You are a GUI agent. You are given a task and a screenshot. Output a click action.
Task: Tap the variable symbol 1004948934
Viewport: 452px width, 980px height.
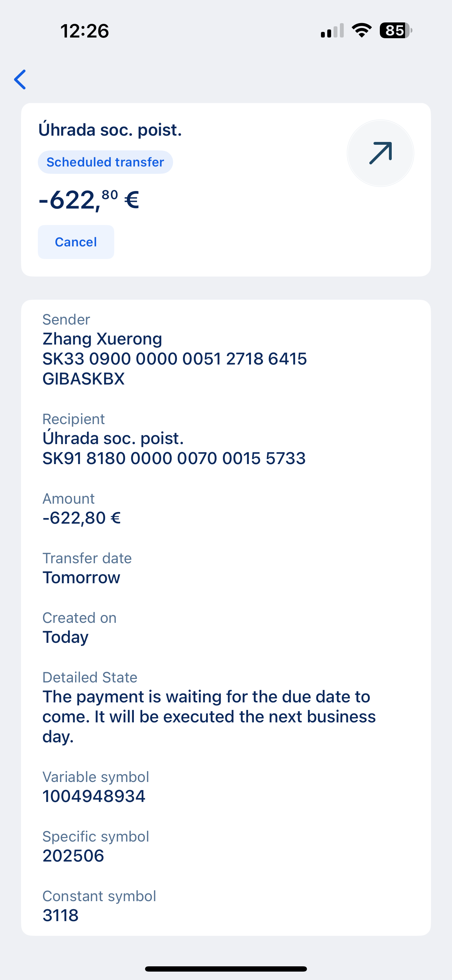[94, 796]
